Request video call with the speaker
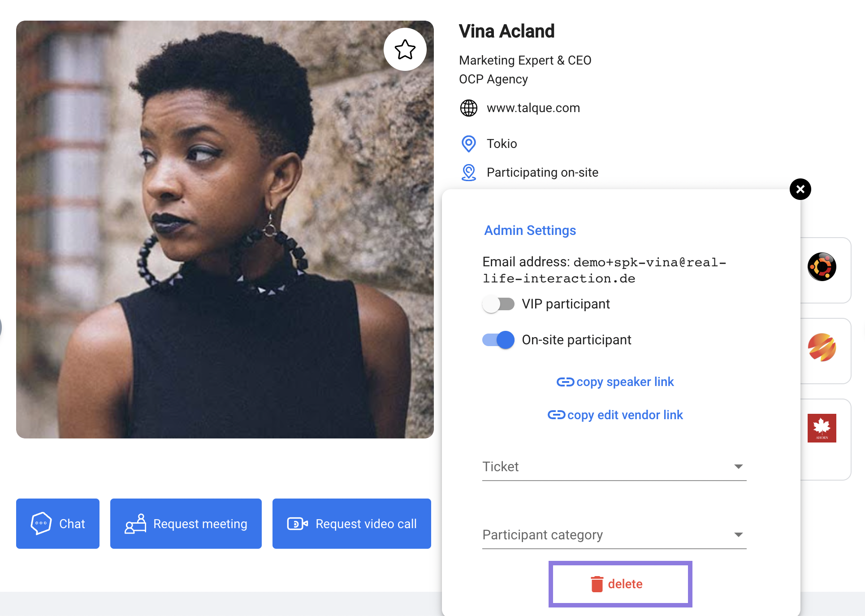865x616 pixels. click(352, 524)
